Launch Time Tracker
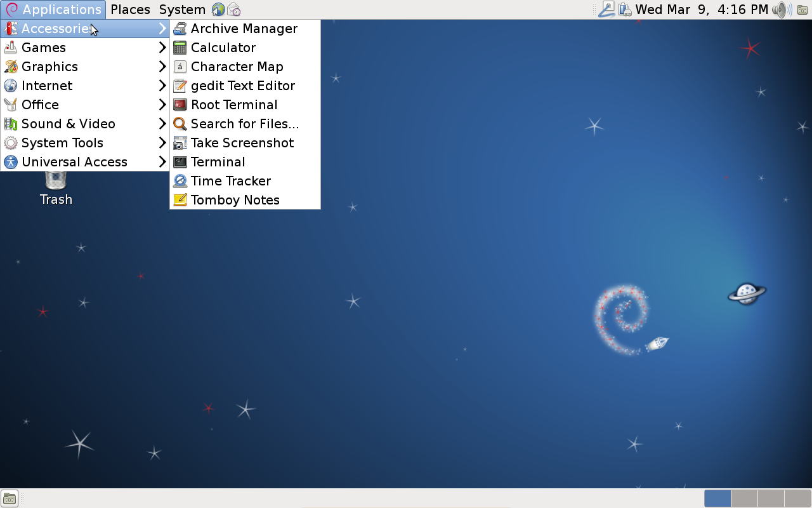The image size is (812, 508). pyautogui.click(x=245, y=181)
